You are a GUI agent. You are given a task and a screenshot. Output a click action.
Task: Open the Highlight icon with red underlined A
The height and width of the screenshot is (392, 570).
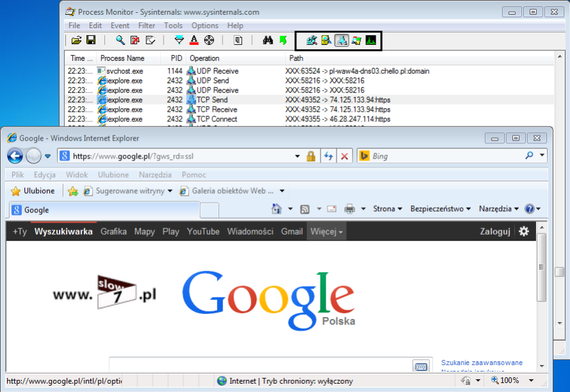point(194,40)
